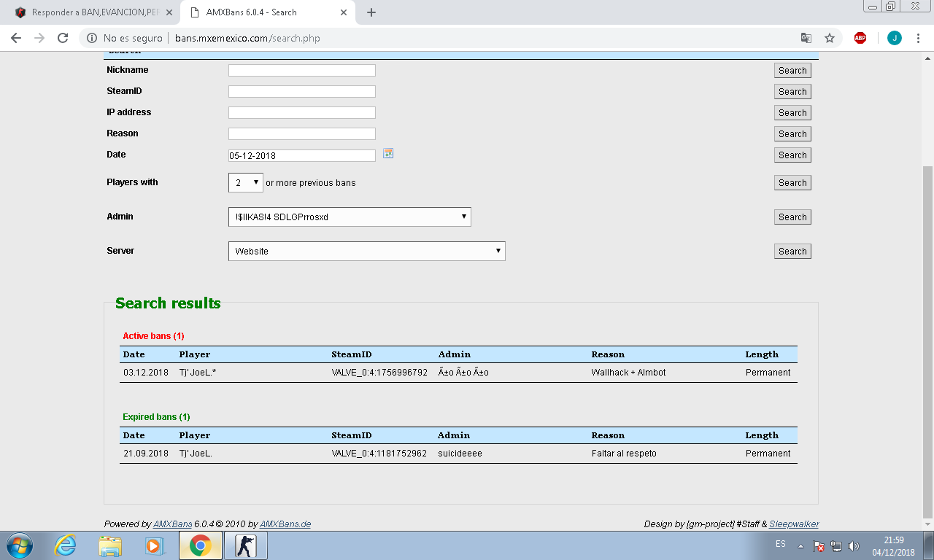Select the IP address input box
934x560 pixels.
pyautogui.click(x=302, y=113)
